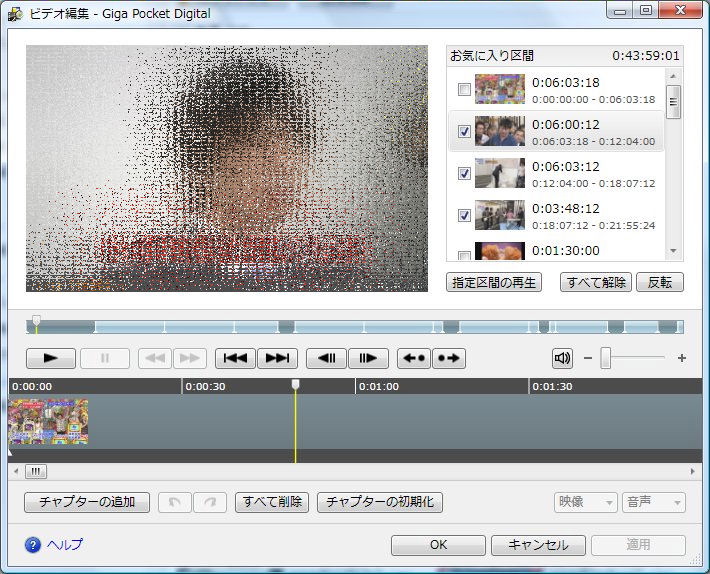
Task: Click the yellow playhead marker on timeline
Action: coord(295,386)
